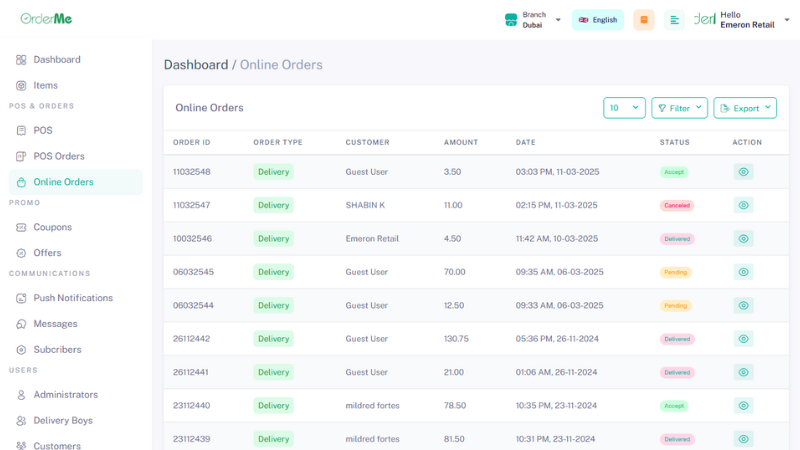
Task: Switch language using English button
Action: [x=597, y=20]
